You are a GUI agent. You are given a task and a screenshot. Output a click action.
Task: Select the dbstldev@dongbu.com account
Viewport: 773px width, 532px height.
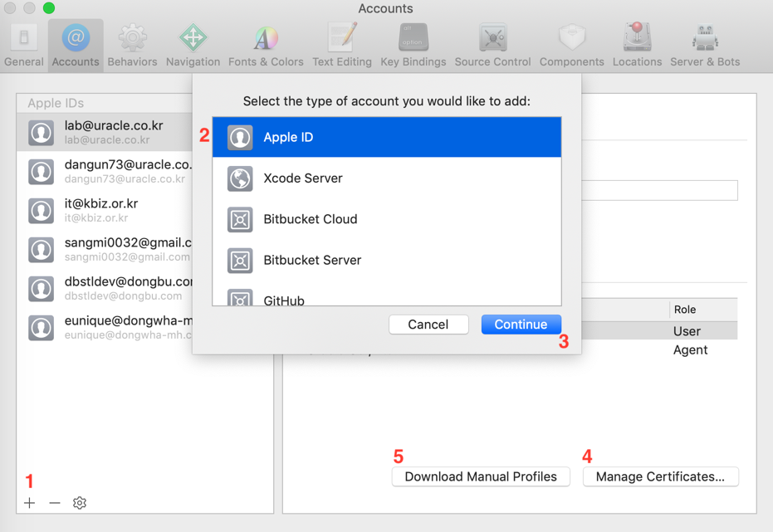point(105,288)
